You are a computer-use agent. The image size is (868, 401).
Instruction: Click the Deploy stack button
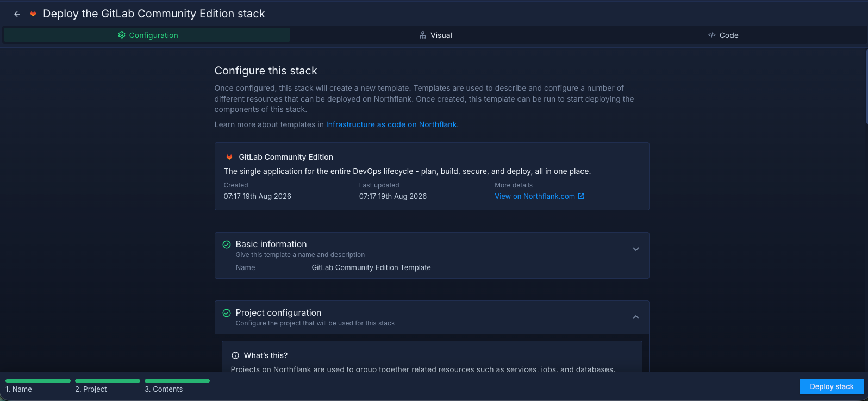[x=832, y=386]
